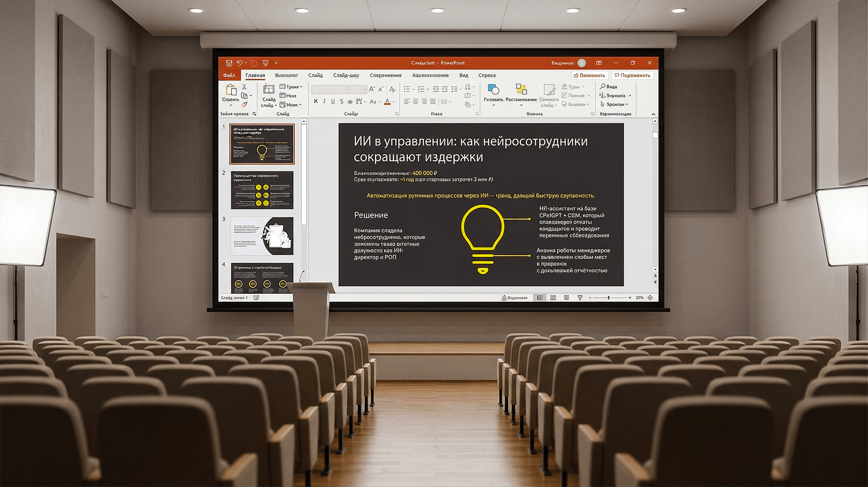Viewport: 868px width, 487px height.
Task: Toggle underline formatting
Action: (x=333, y=102)
